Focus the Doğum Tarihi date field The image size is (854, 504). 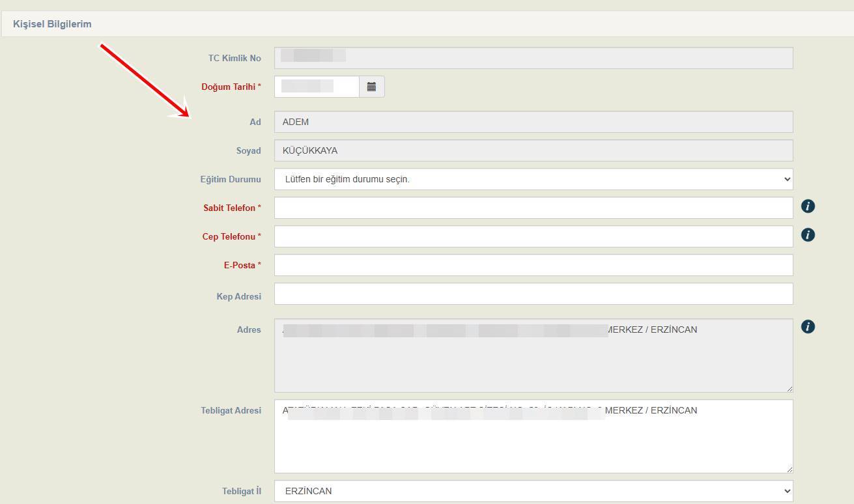(317, 87)
